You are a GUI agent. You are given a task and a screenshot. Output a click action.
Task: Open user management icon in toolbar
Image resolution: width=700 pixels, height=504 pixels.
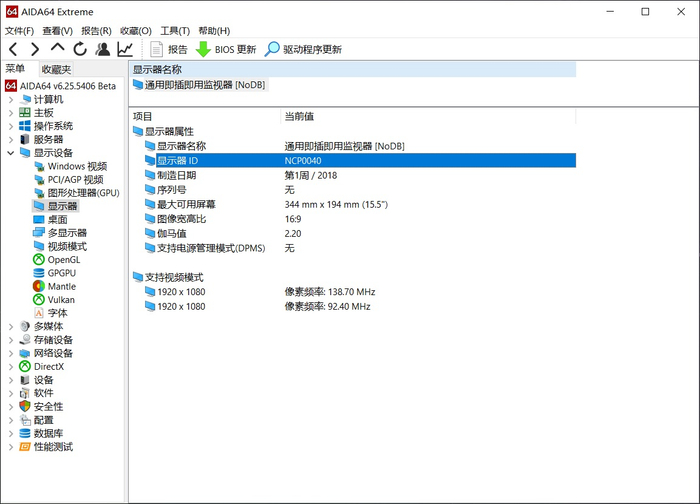click(x=103, y=49)
